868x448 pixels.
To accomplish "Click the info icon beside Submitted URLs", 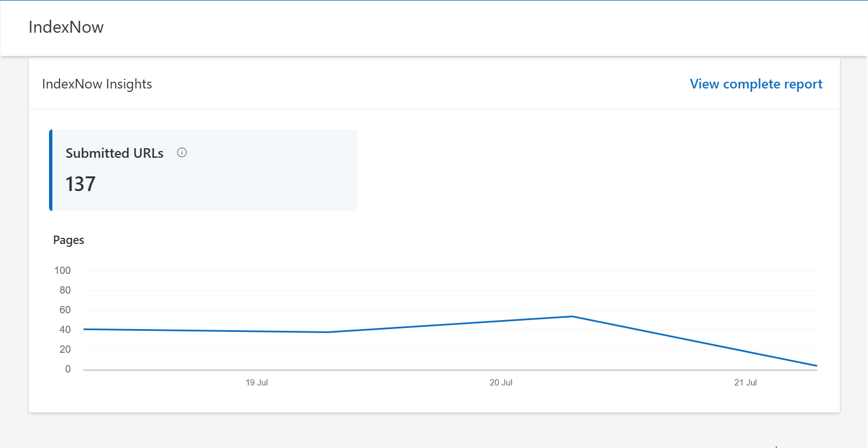I will click(x=181, y=153).
